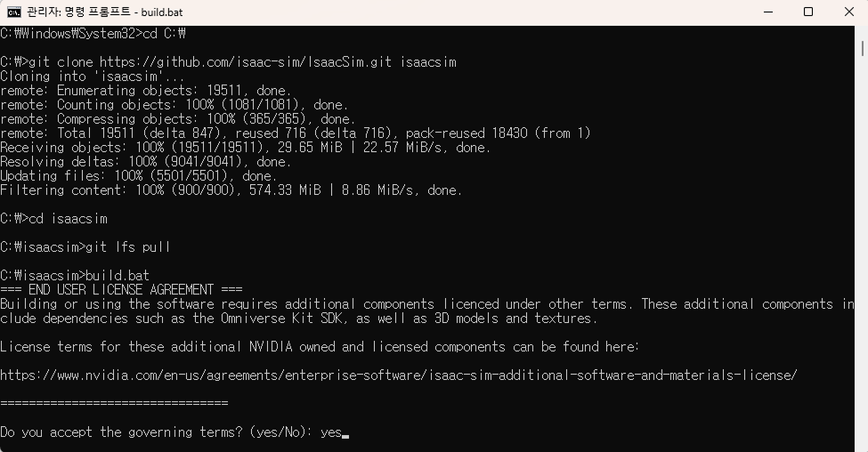Click the 'build.bat' title bar text
Screen dimensions: 868x452
click(x=162, y=12)
